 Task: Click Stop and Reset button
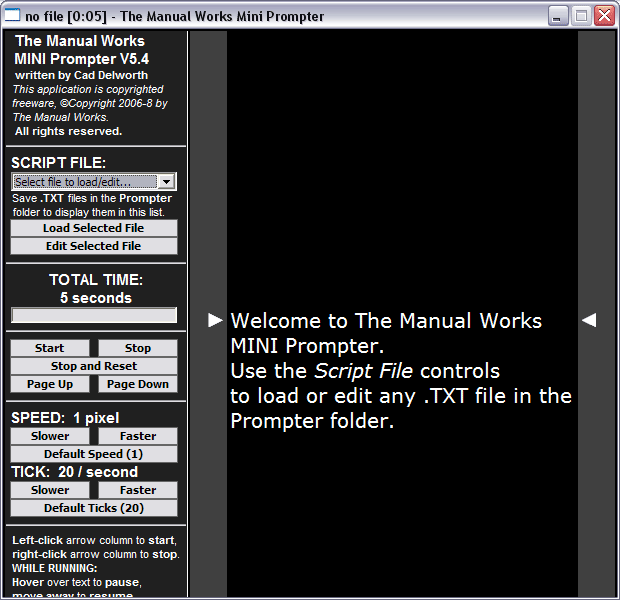click(94, 366)
